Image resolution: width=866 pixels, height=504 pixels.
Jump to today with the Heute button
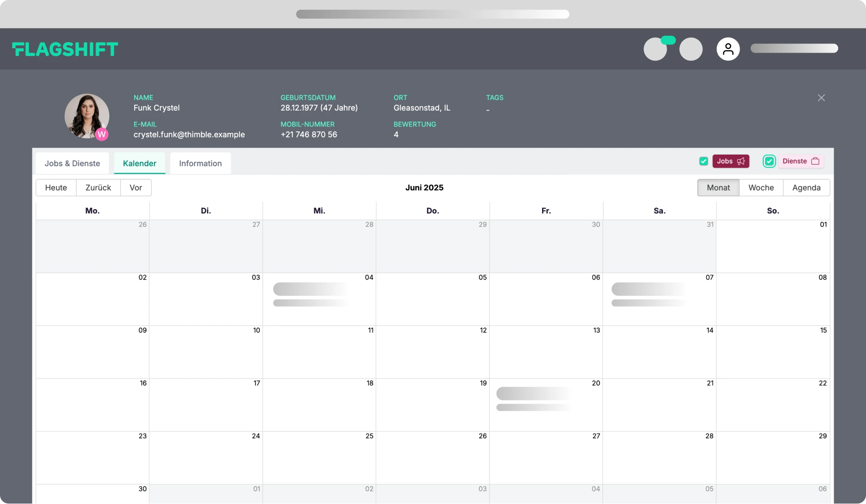click(x=56, y=187)
